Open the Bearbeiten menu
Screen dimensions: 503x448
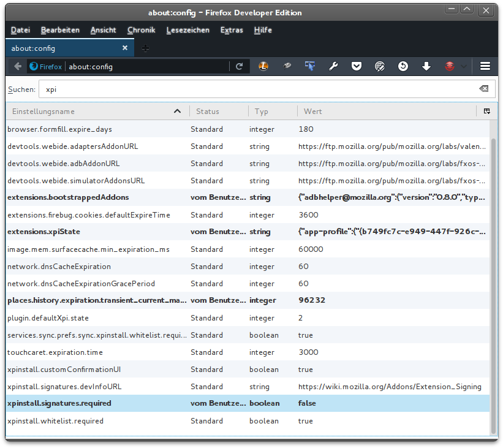click(x=60, y=30)
